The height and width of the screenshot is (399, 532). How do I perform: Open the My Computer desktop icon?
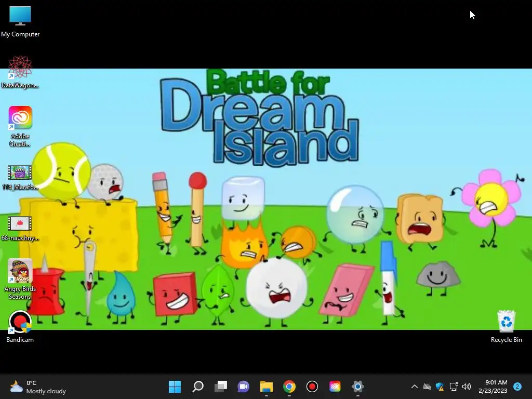20,22
